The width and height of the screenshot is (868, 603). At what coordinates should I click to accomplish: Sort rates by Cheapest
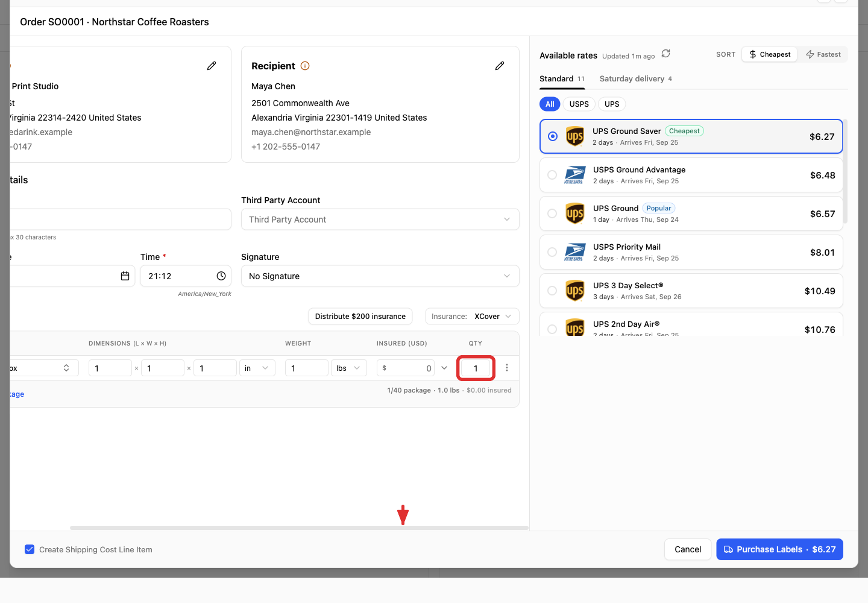pyautogui.click(x=770, y=54)
